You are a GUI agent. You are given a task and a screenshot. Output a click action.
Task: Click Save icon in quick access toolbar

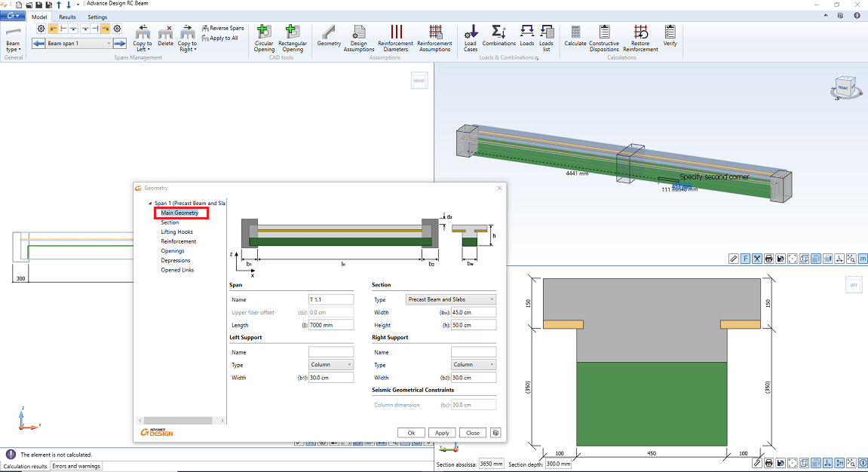[38, 5]
